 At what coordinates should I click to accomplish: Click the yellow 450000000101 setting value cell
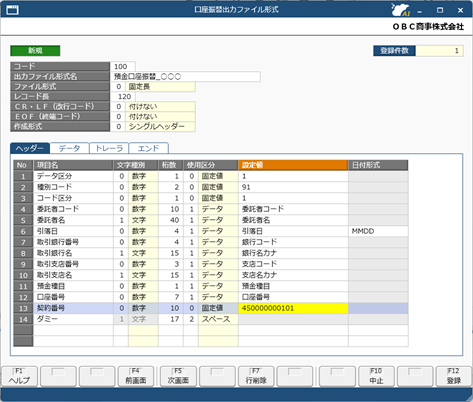(x=293, y=308)
